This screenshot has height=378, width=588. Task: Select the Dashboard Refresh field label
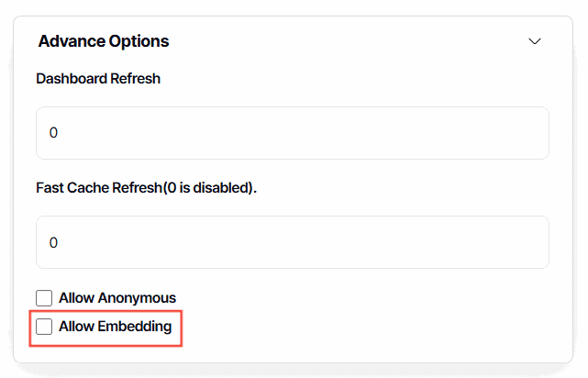click(98, 79)
